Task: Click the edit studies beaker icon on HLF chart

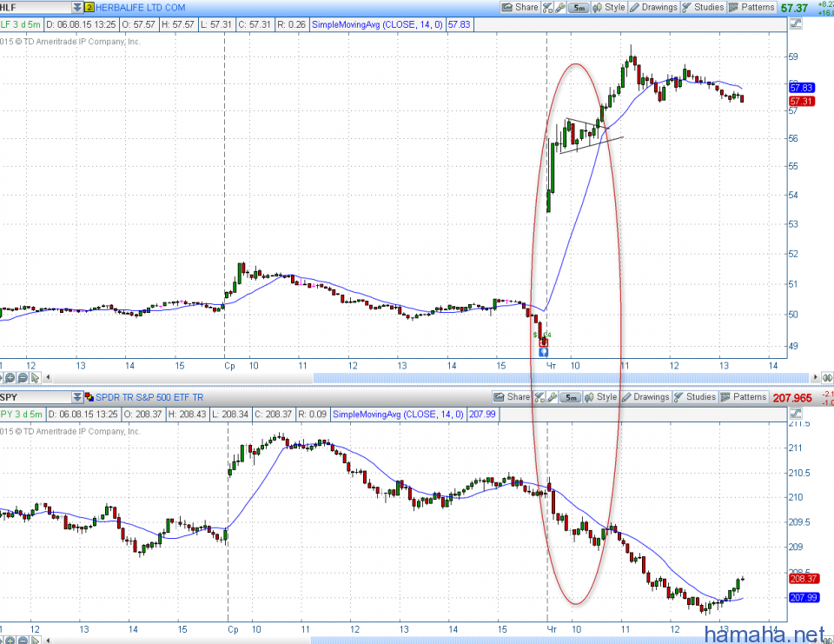Action: (x=547, y=8)
